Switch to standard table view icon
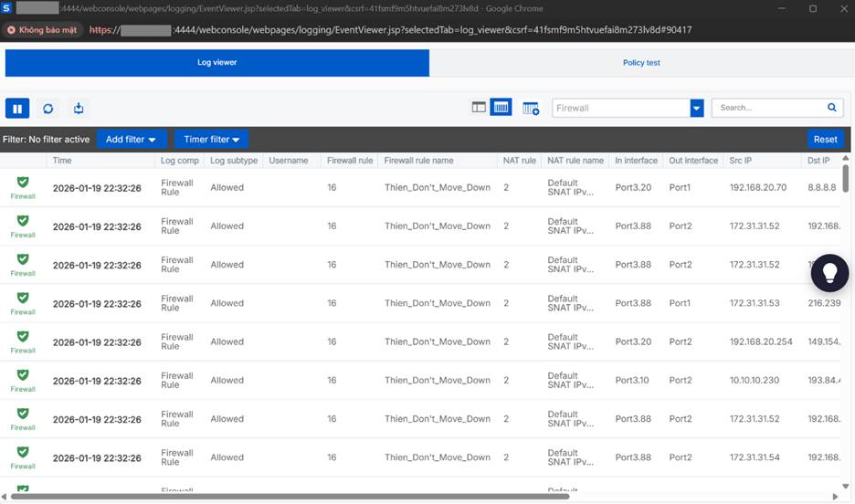 pyautogui.click(x=479, y=108)
